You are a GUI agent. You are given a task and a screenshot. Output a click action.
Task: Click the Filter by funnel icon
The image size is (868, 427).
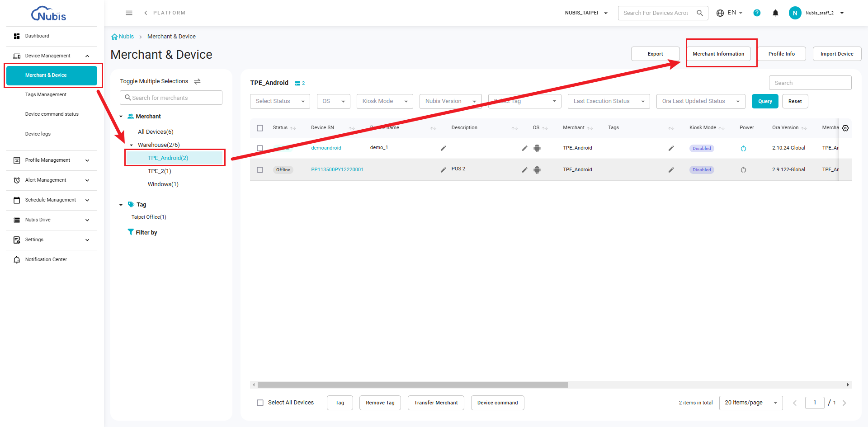point(131,232)
